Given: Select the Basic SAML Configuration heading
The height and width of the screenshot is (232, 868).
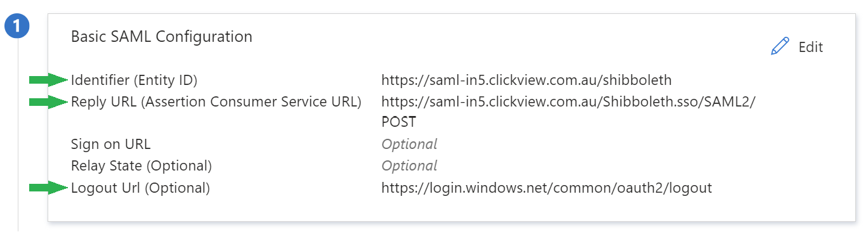Looking at the screenshot, I should coord(162,37).
